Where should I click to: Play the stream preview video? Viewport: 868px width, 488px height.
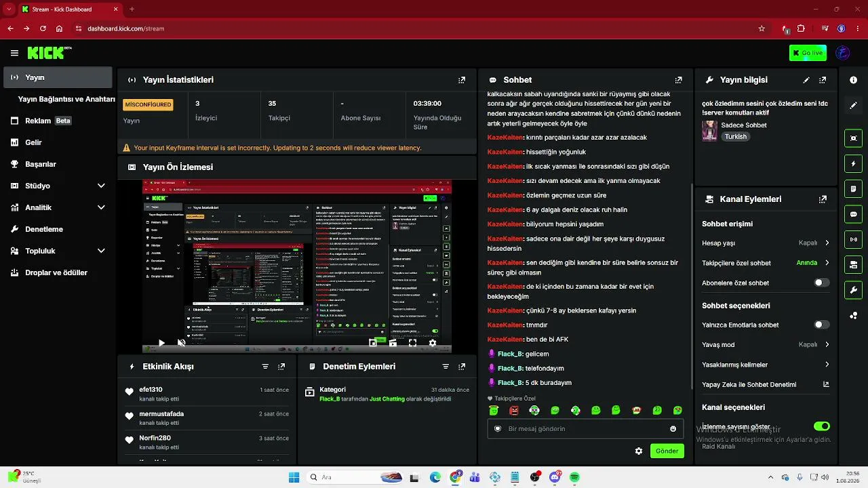[161, 343]
